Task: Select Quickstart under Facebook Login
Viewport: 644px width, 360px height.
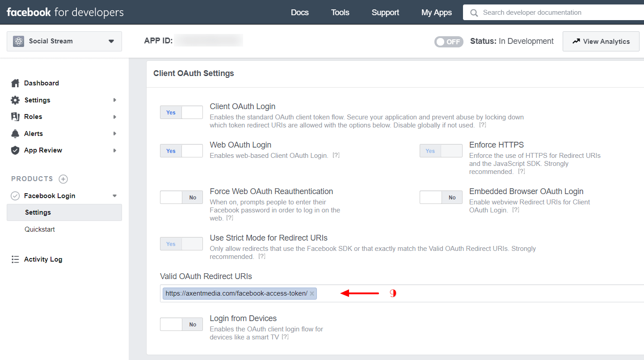Action: [40, 229]
